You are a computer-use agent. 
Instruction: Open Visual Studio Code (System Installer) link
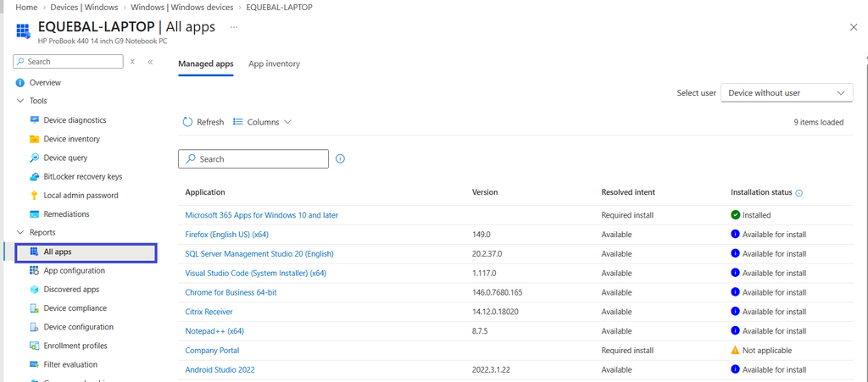click(256, 273)
